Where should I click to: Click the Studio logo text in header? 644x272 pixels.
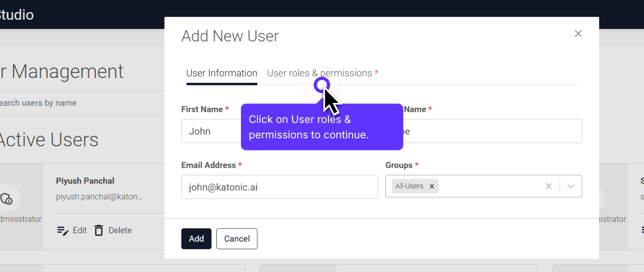[x=17, y=15]
